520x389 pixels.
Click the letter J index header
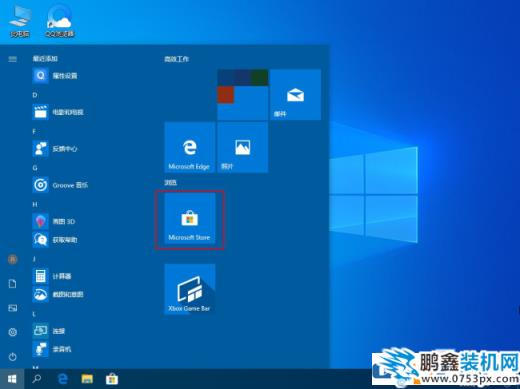pos(34,259)
